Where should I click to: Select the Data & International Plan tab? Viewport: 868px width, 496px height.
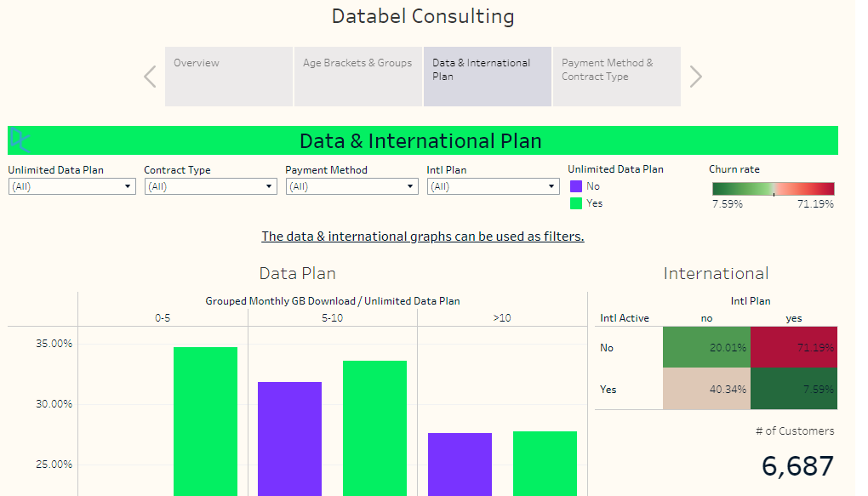(x=487, y=76)
